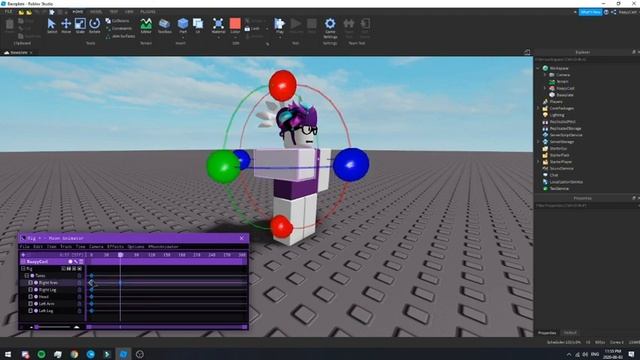
Task: Toggle the circle next to Torso track
Action: (32, 276)
